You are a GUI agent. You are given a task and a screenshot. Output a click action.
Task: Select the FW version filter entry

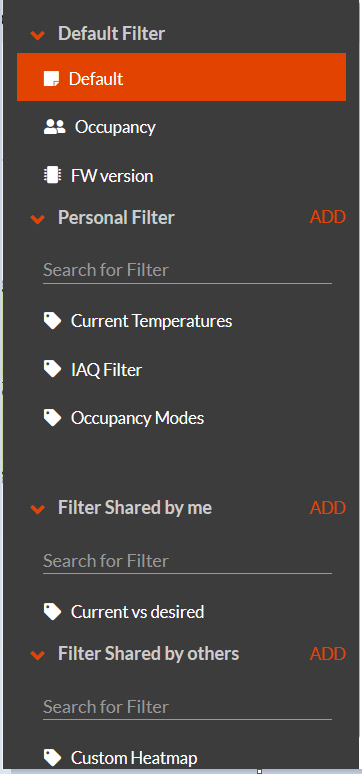[x=181, y=176]
